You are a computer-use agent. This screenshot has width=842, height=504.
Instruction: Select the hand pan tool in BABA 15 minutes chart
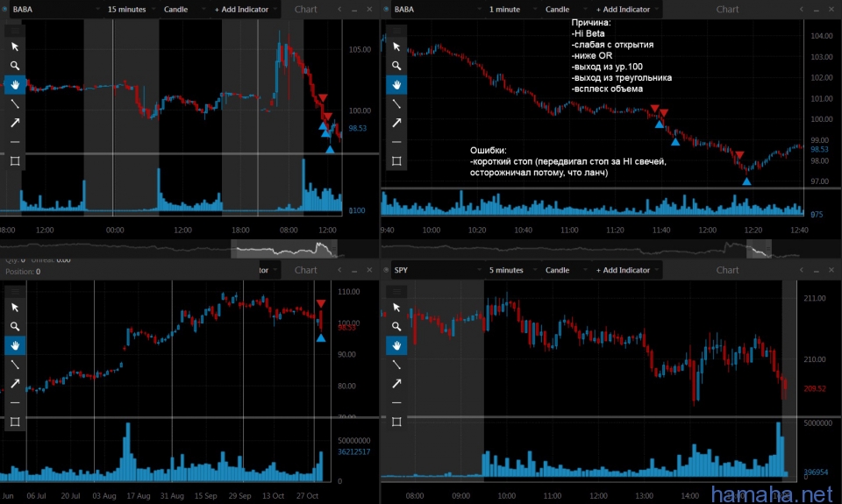tap(15, 85)
